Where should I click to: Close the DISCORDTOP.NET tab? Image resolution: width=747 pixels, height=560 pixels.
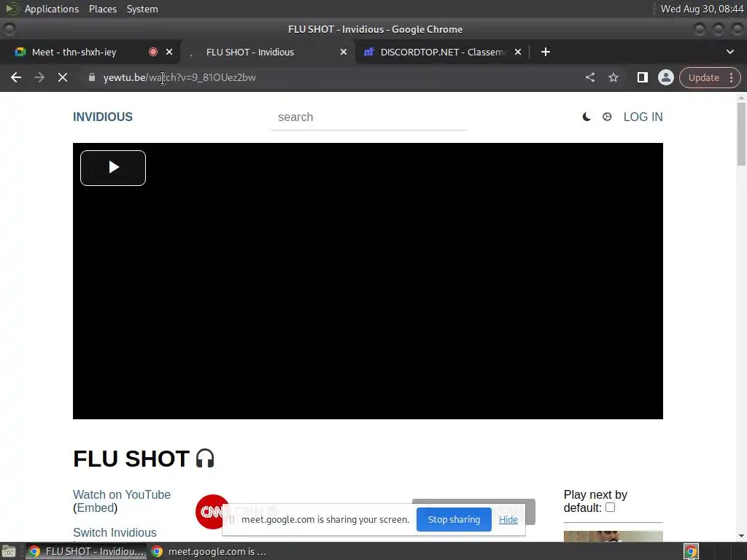[518, 52]
